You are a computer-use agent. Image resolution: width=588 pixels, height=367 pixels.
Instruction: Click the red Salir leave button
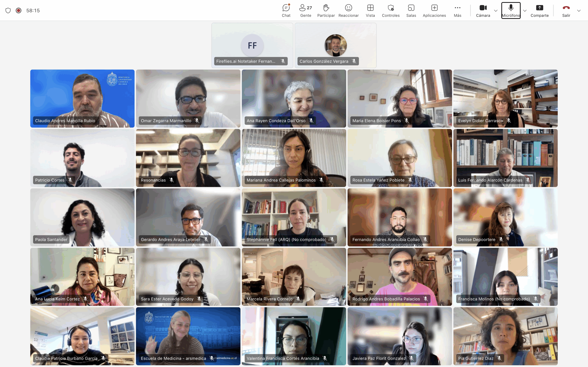pyautogui.click(x=566, y=11)
